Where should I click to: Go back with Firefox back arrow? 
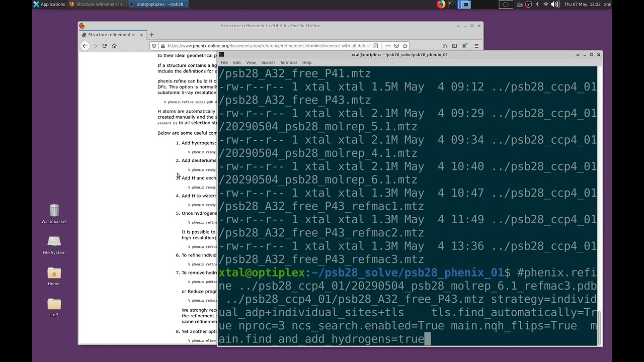pyautogui.click(x=85, y=46)
